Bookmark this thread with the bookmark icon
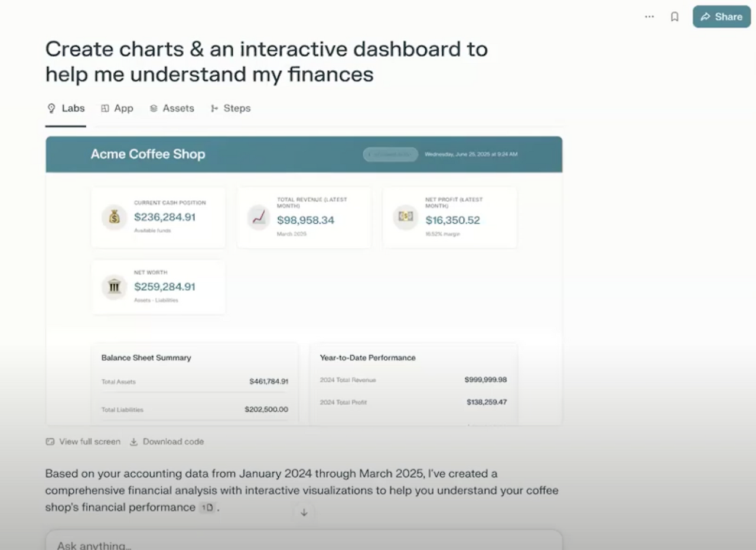Viewport: 756px width, 550px height. coord(674,17)
